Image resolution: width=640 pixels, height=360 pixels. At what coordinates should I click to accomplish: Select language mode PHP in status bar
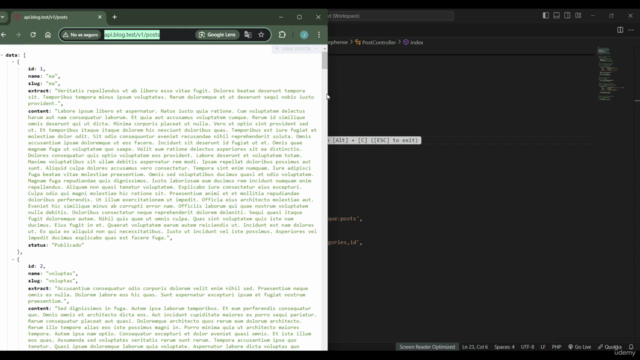click(556, 347)
